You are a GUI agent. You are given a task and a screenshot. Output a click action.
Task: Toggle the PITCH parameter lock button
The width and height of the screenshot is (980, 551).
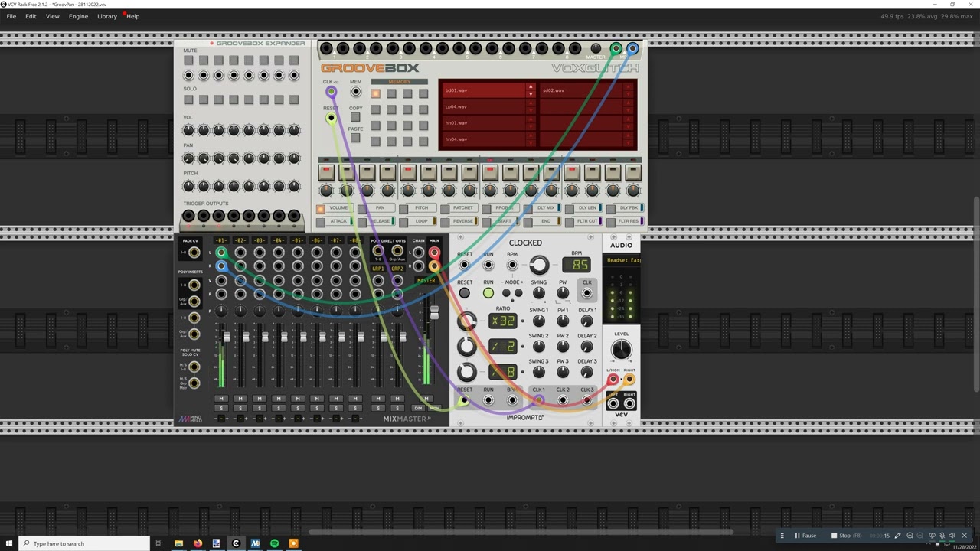[x=403, y=208]
